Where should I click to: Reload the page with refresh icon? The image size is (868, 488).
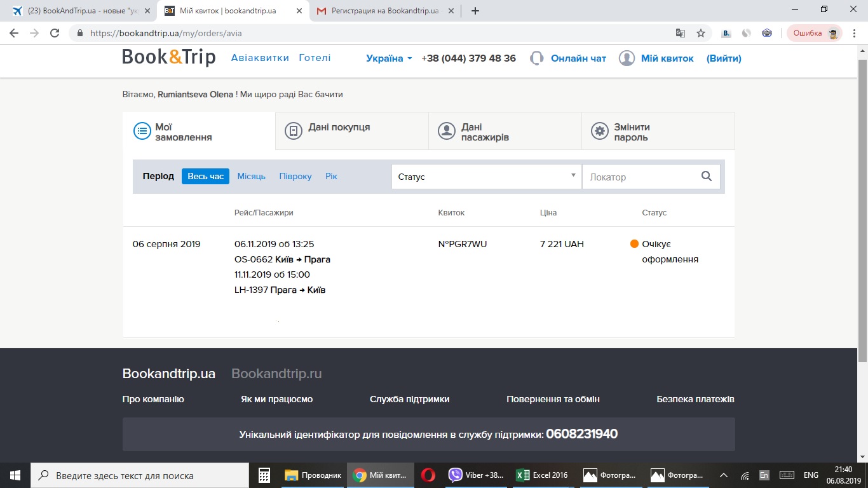[x=55, y=33]
